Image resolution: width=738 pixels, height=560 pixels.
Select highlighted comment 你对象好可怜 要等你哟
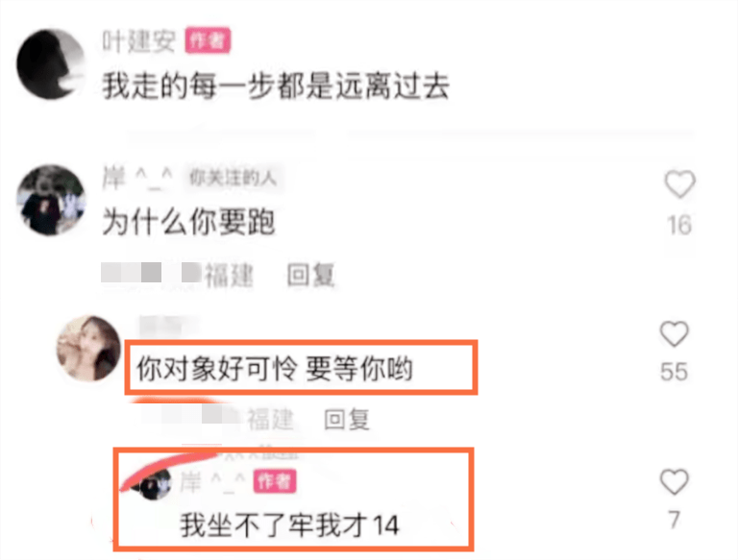pyautogui.click(x=275, y=369)
